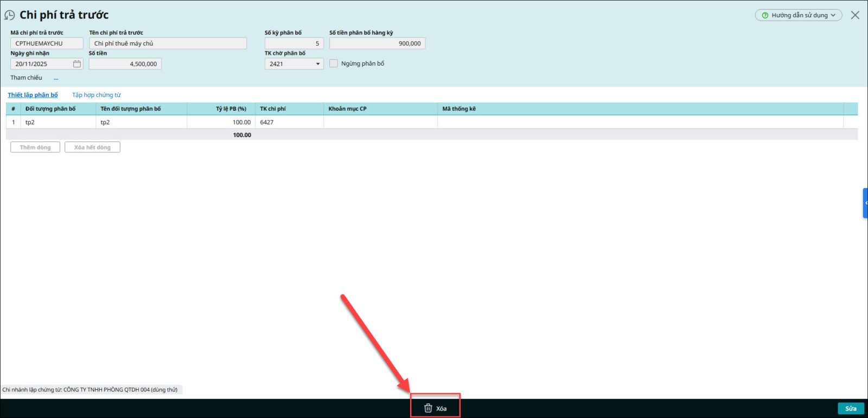Open the TK chờ phân bổ dropdown
This screenshot has height=418, width=868.
317,64
